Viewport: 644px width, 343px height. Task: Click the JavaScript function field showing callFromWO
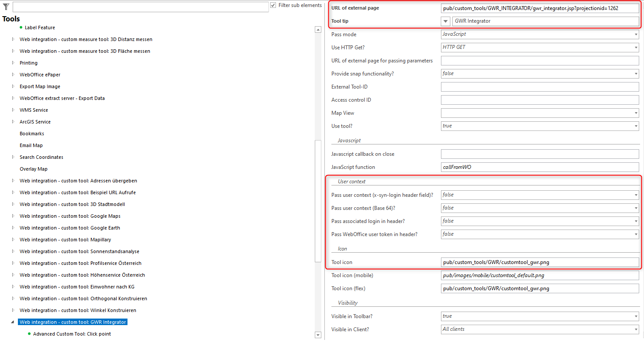coord(539,167)
